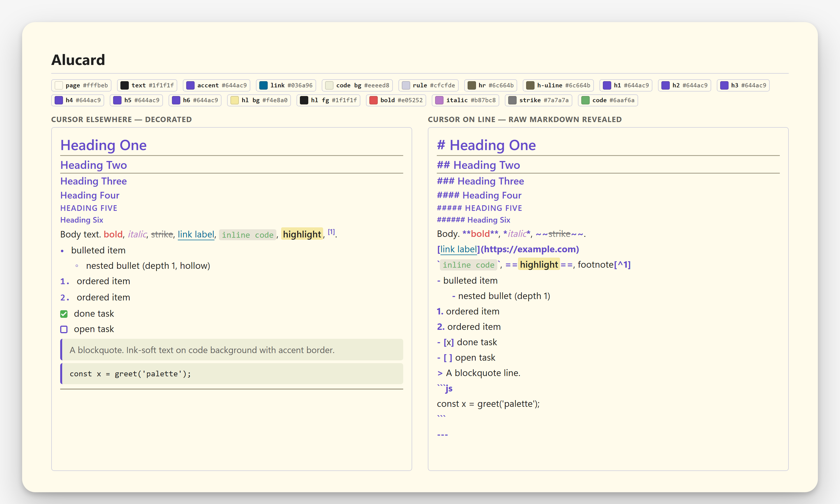Screen dimensions: 840x504
Task: Check the open task checkbox
Action: pyautogui.click(x=64, y=329)
